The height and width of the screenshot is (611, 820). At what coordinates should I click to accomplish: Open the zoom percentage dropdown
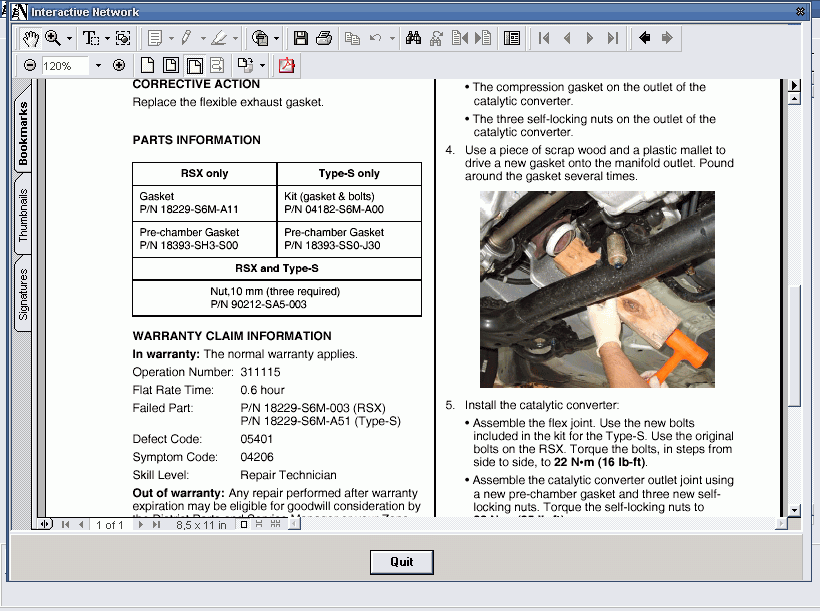(x=98, y=66)
